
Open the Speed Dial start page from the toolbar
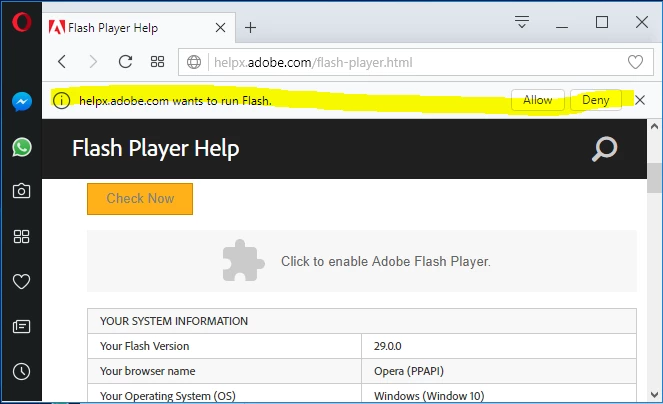pyautogui.click(x=157, y=62)
